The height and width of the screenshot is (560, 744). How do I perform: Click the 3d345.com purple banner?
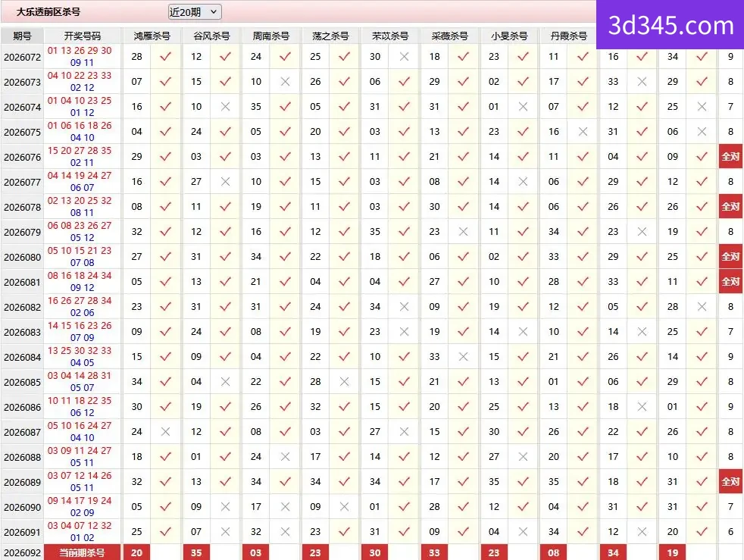(670, 25)
